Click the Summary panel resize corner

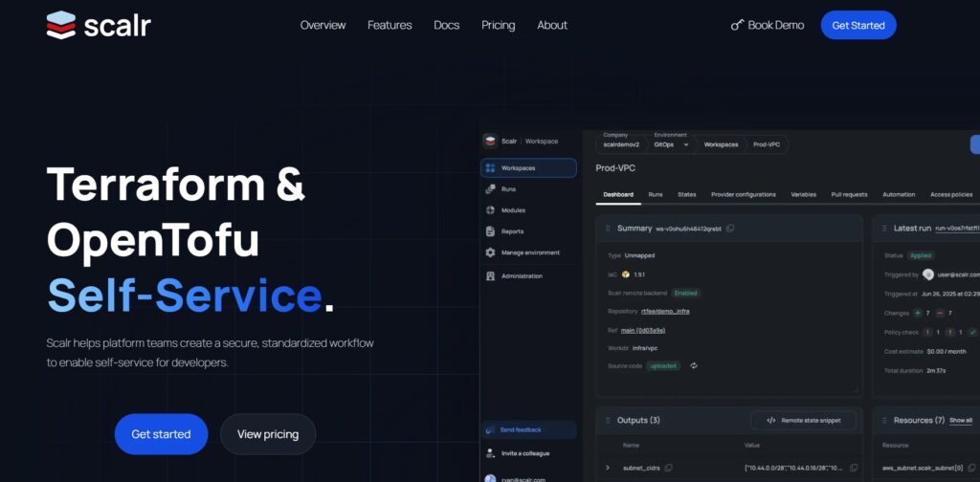coord(857,389)
